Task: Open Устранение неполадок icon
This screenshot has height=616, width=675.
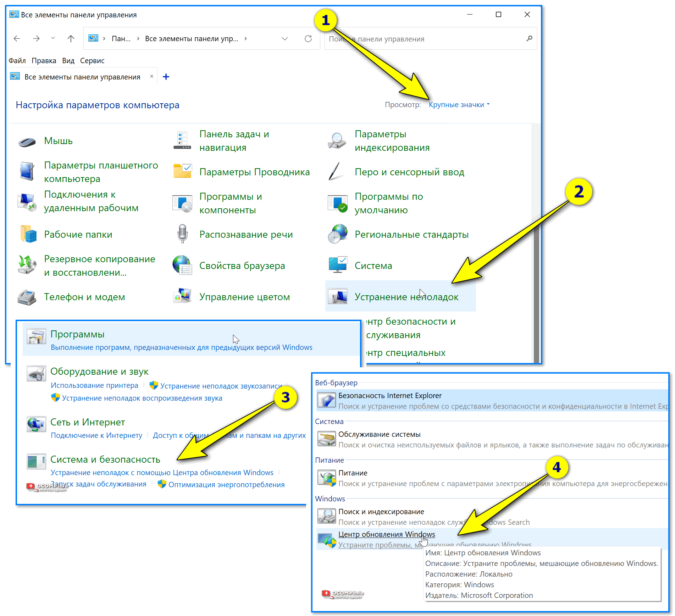Action: pos(338,296)
